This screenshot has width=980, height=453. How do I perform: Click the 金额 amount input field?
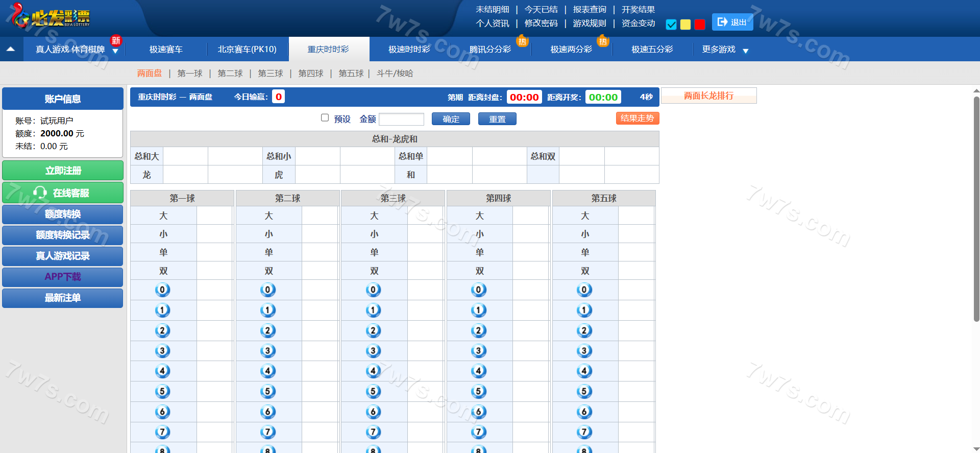click(401, 119)
